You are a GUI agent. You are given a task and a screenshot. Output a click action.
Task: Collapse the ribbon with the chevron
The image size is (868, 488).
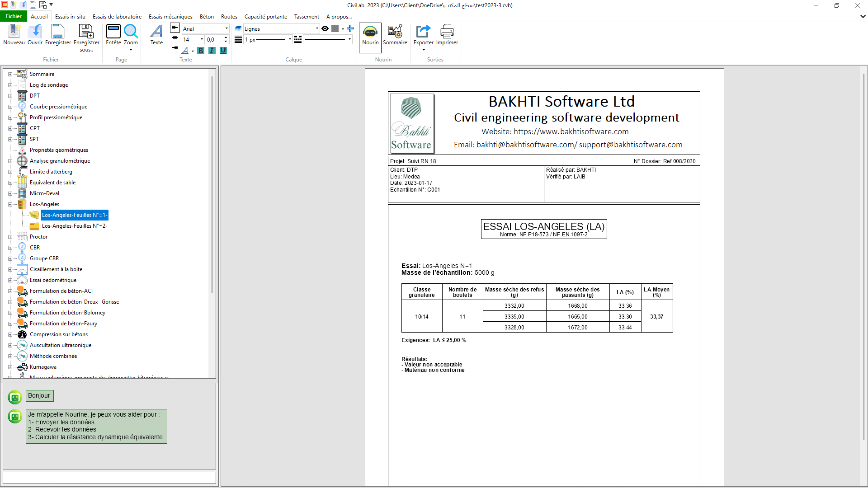[863, 16]
